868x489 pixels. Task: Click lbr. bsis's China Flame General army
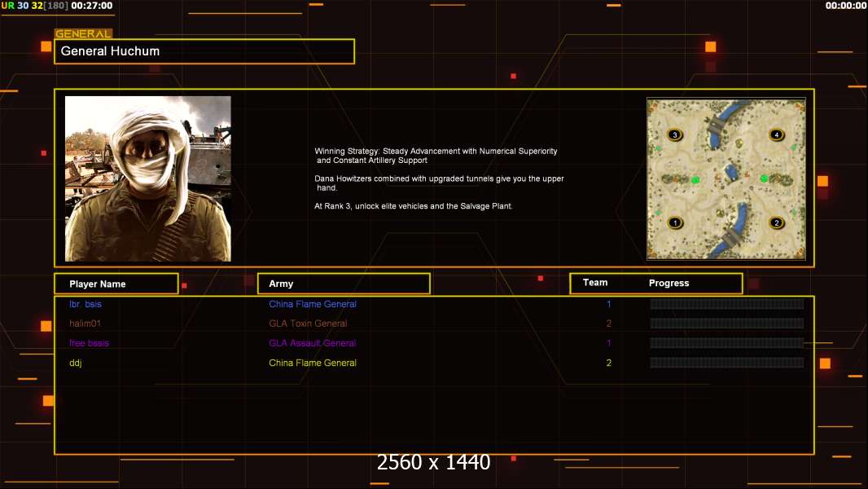pos(312,304)
